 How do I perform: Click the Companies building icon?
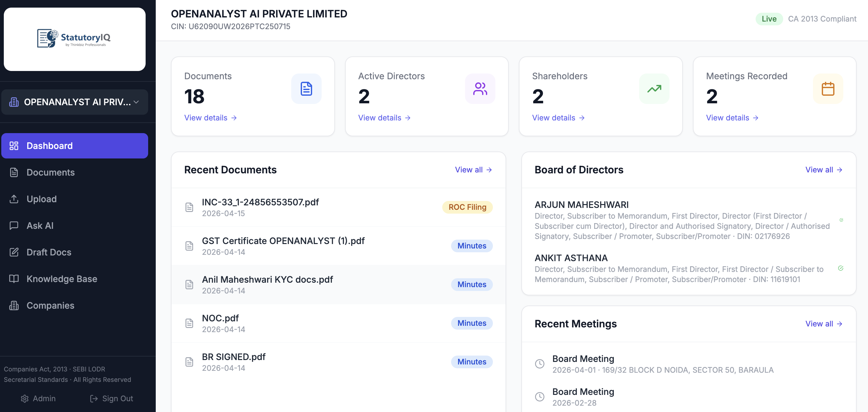(x=14, y=306)
